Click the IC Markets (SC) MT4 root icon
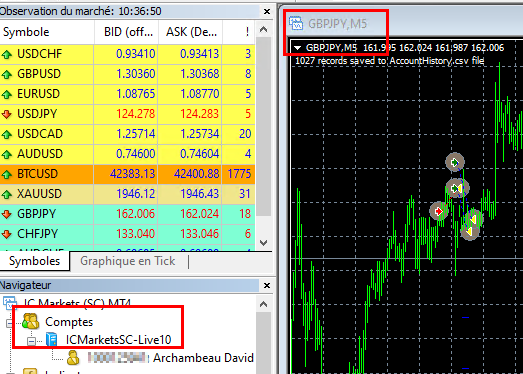The width and height of the screenshot is (523, 374). (9, 302)
